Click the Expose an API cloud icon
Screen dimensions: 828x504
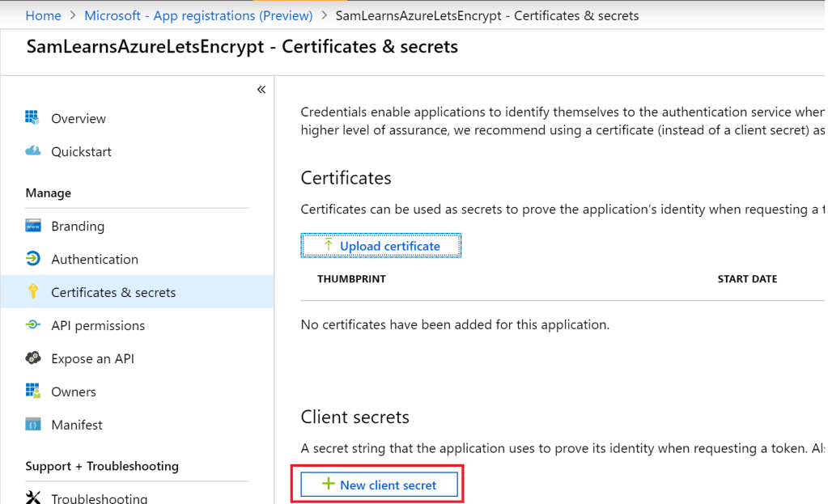tap(33, 358)
